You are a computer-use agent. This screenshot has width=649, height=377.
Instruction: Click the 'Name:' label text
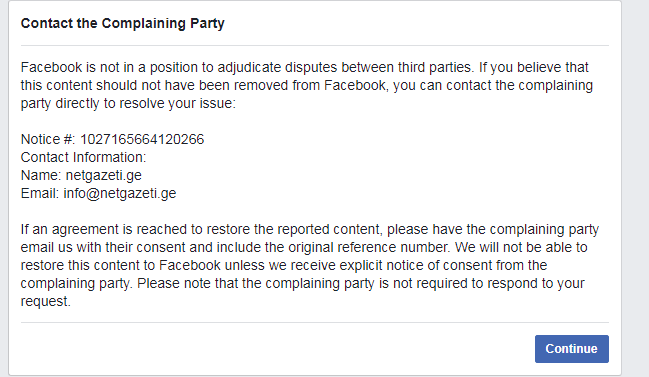pyautogui.click(x=41, y=175)
